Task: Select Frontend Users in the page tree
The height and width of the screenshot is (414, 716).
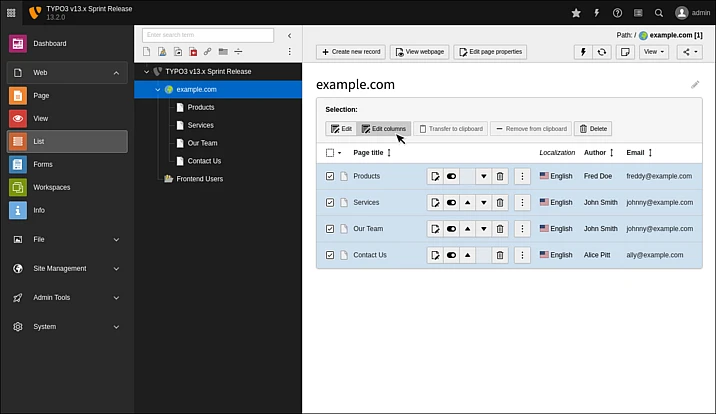Action: point(199,179)
